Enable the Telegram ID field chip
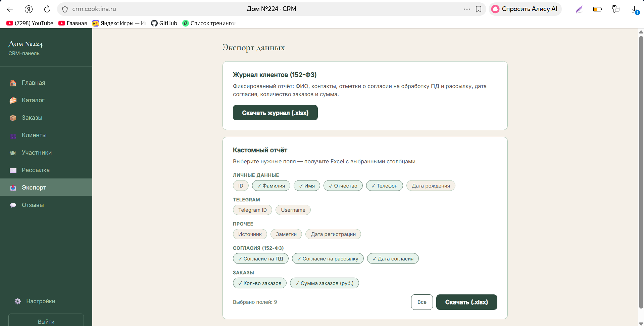Screen dimensions: 644x326 [x=252, y=210]
